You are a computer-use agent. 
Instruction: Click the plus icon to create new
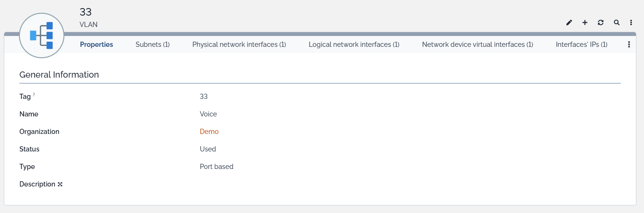pyautogui.click(x=585, y=22)
